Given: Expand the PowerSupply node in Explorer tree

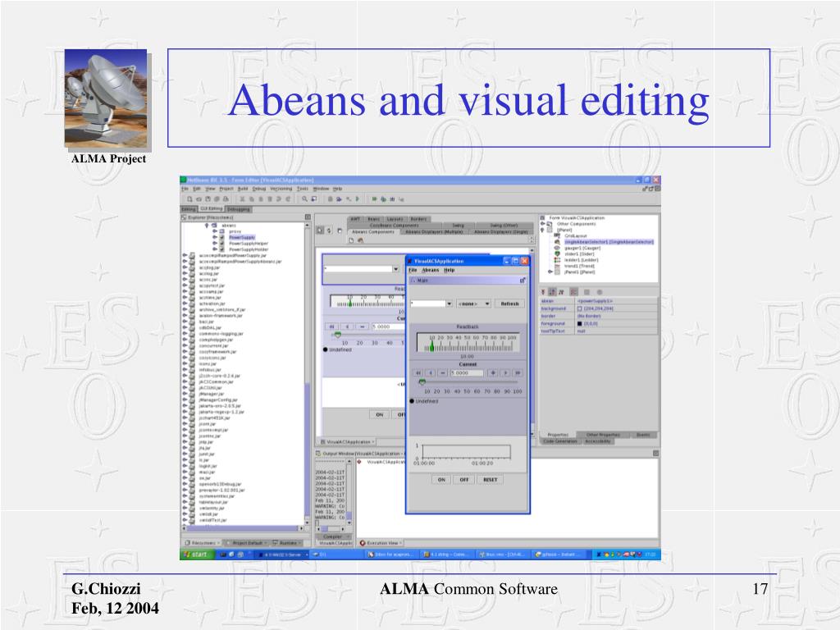Looking at the screenshot, I should 215,237.
